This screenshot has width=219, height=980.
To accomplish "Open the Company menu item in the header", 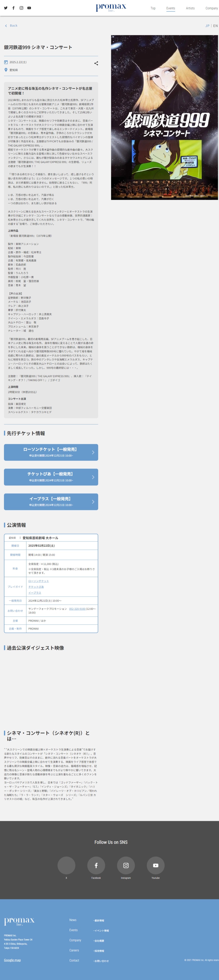I will pyautogui.click(x=211, y=8).
